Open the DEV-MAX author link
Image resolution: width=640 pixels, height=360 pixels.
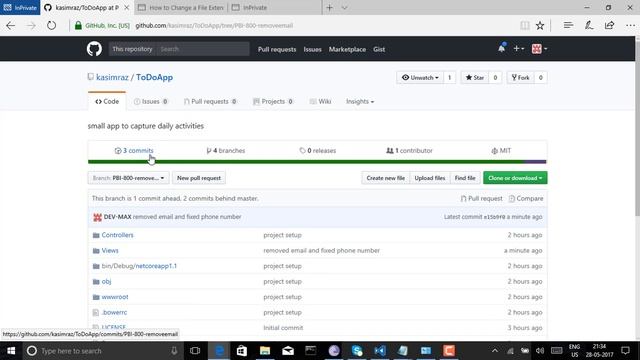point(118,217)
